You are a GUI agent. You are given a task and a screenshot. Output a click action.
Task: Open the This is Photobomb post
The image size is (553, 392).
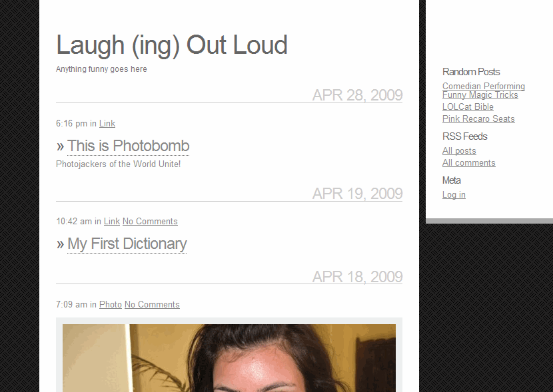pyautogui.click(x=129, y=146)
